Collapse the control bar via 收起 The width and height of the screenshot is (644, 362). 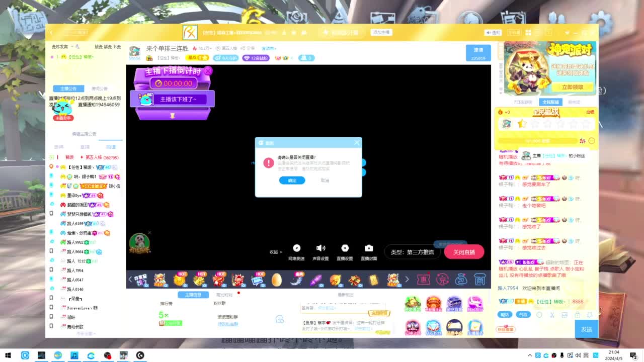click(x=275, y=252)
